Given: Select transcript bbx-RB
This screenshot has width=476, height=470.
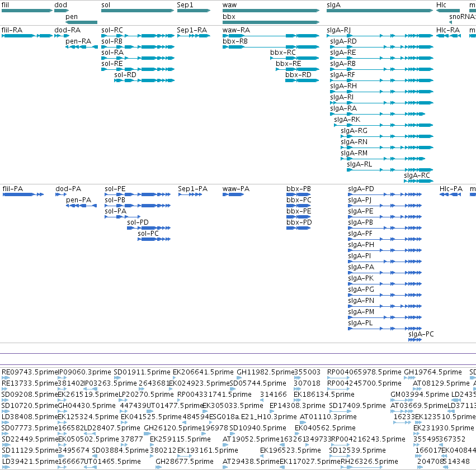Looking at the screenshot, I should 271,47.
